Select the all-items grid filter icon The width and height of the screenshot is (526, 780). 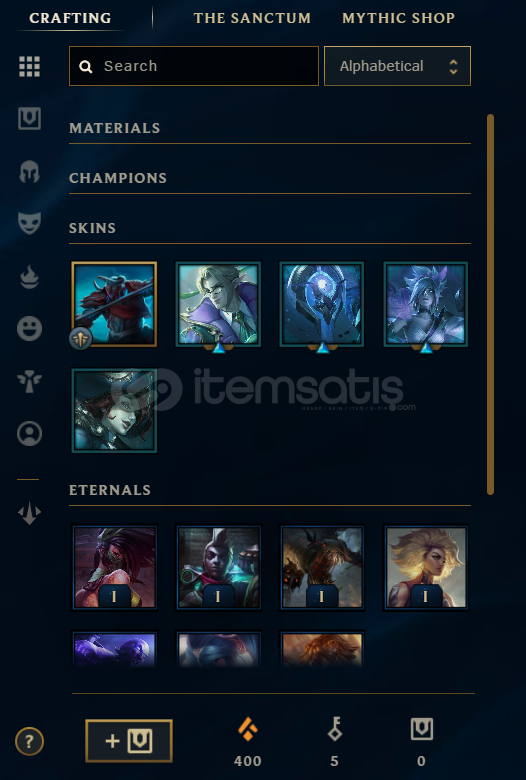point(29,66)
